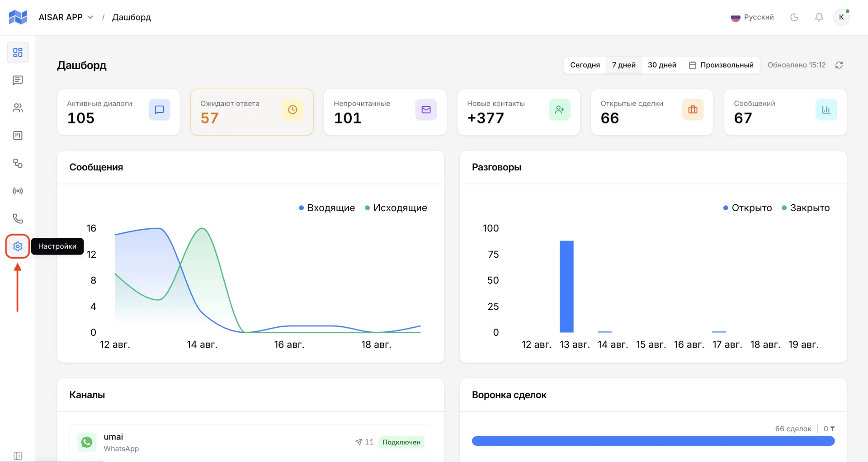
Task: Open the kanban board icon in sidebar
Action: [18, 136]
